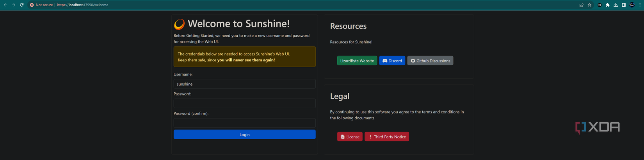Screen dimensions: 644x160
Task: Open the three-dot browser menu
Action: point(640,5)
